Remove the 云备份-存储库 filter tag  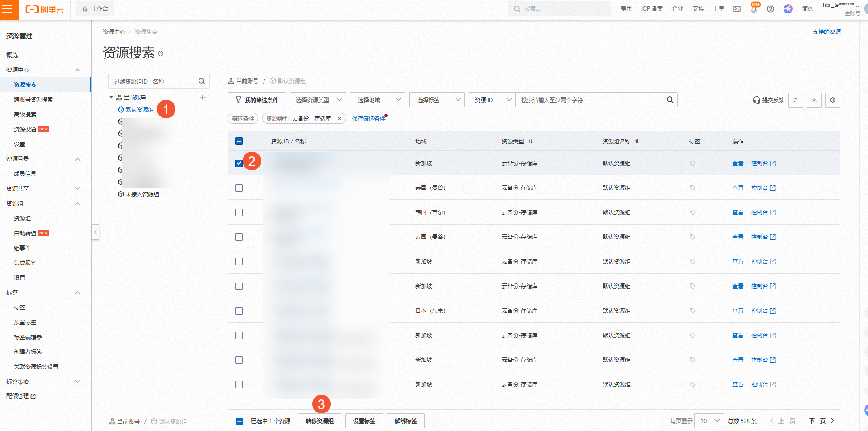339,119
